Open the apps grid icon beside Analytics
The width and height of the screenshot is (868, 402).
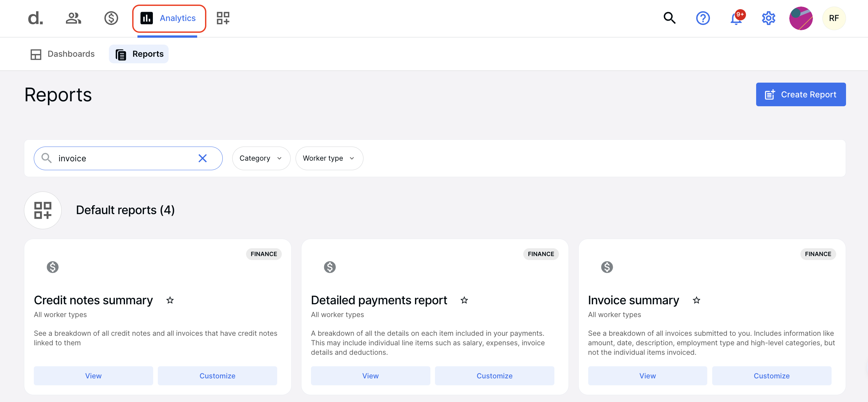tap(223, 18)
